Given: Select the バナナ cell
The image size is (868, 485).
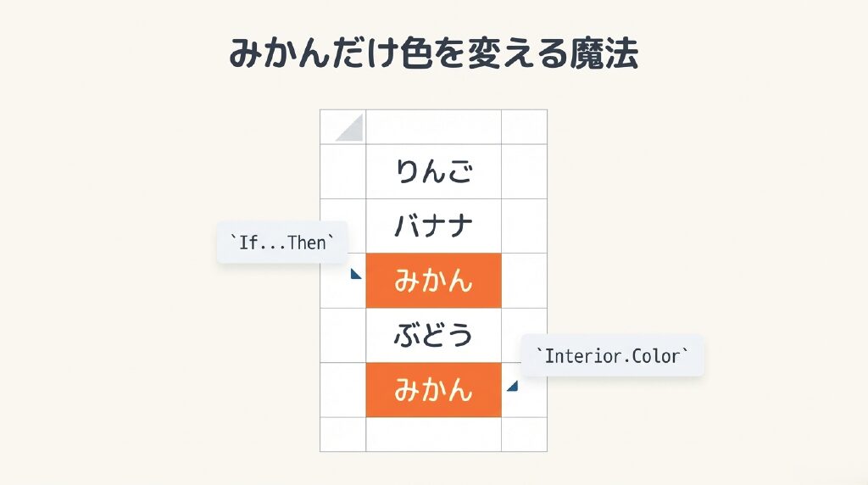Looking at the screenshot, I should click(434, 226).
